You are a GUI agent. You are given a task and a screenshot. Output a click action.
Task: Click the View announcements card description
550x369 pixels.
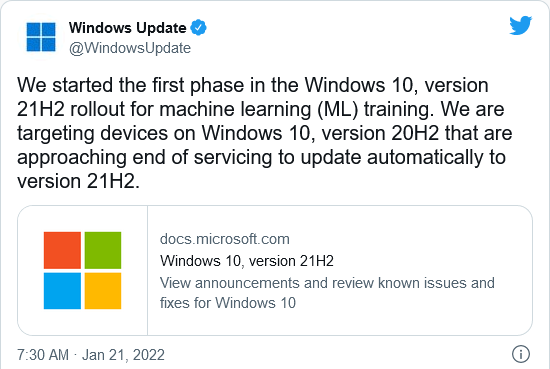[327, 293]
